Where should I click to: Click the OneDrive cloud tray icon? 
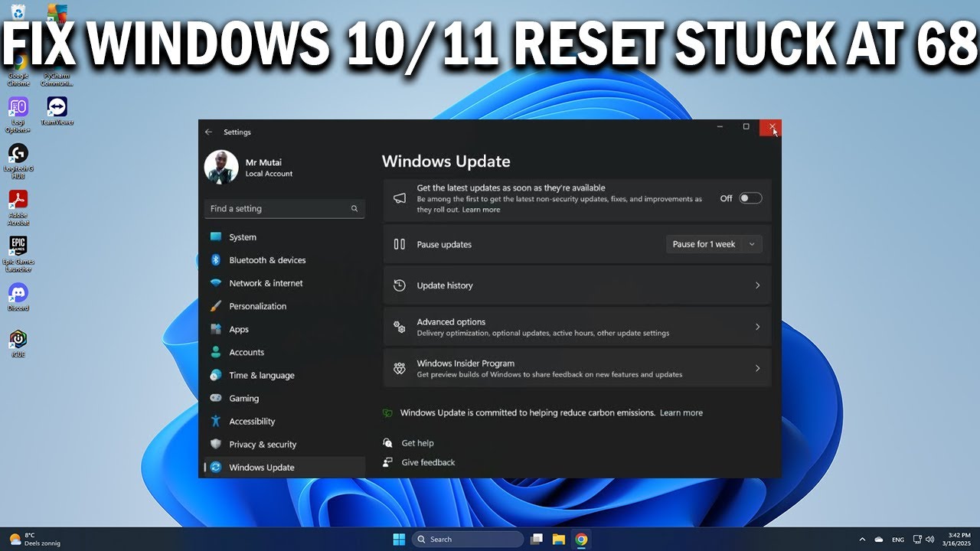[879, 540]
